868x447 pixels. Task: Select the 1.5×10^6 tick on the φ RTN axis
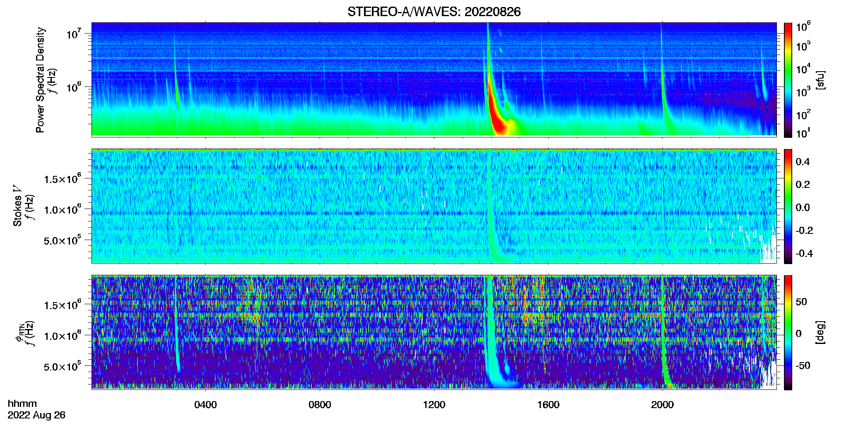(x=63, y=305)
